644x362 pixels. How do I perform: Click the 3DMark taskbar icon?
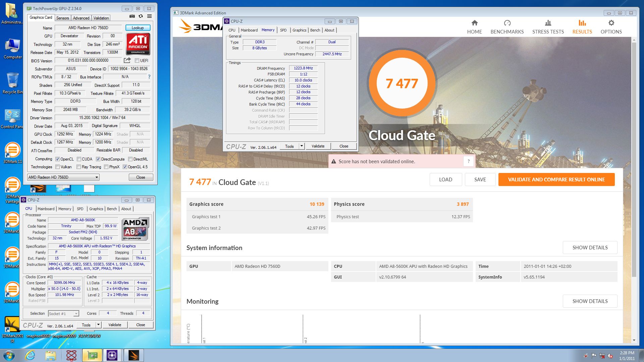click(133, 355)
